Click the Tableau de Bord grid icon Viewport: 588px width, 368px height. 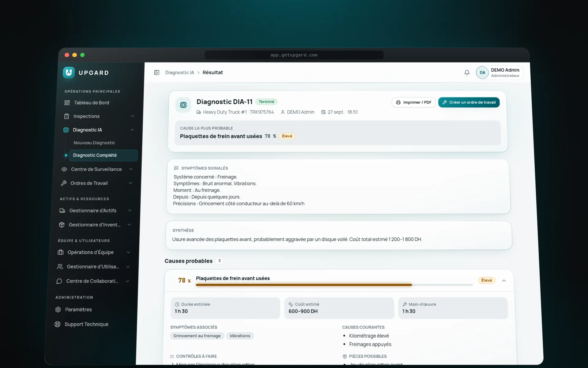[x=67, y=103]
